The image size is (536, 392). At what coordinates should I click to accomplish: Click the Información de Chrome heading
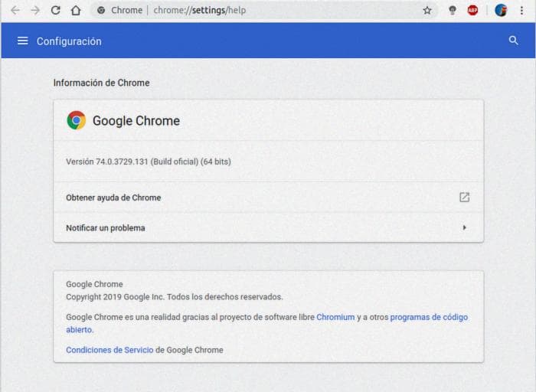(102, 83)
